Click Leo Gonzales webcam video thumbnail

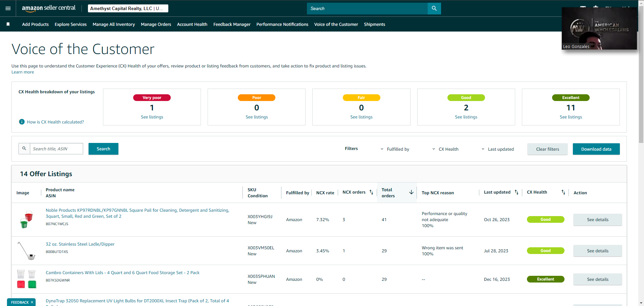coord(599,29)
